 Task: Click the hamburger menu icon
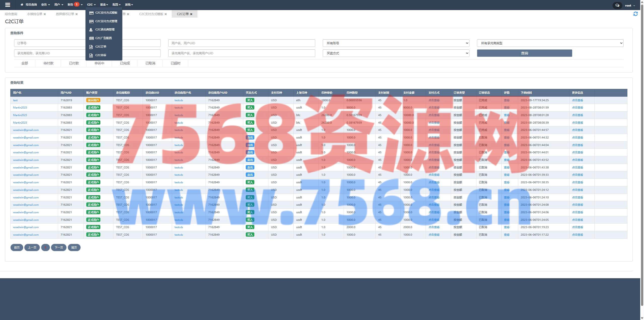(8, 5)
